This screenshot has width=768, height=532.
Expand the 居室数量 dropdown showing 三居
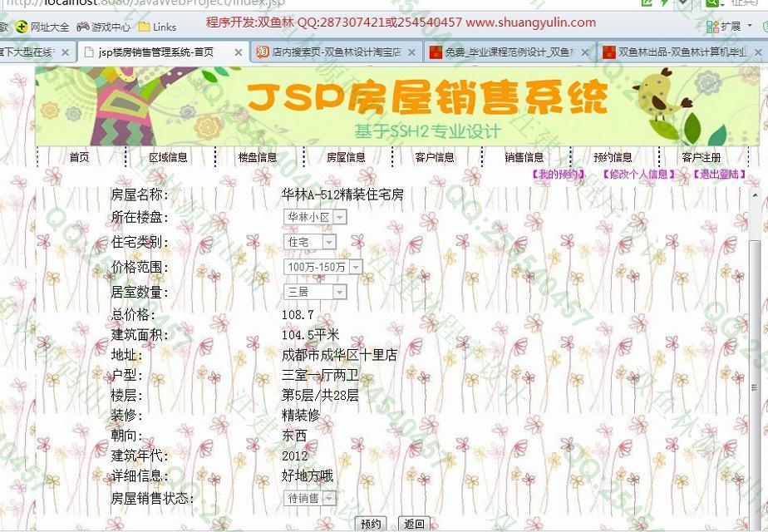(315, 293)
